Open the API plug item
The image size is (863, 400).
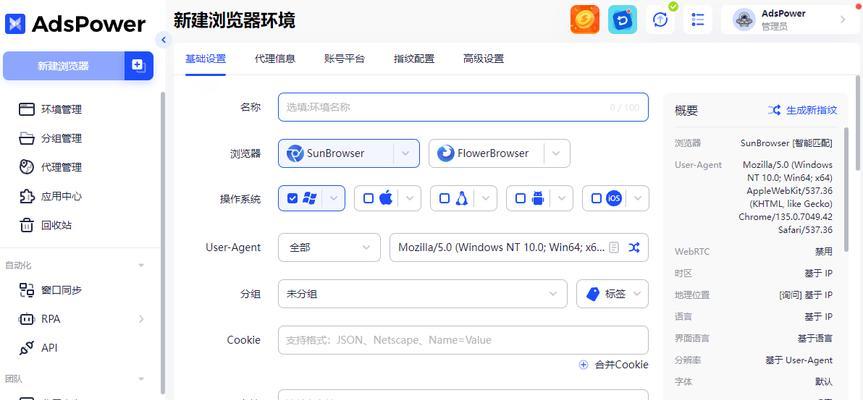pos(38,348)
